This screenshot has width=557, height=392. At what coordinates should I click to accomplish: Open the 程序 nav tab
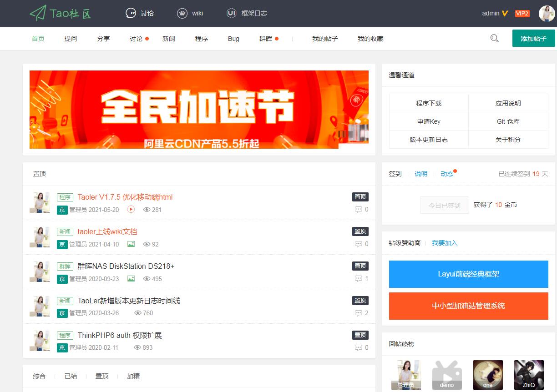(x=202, y=39)
